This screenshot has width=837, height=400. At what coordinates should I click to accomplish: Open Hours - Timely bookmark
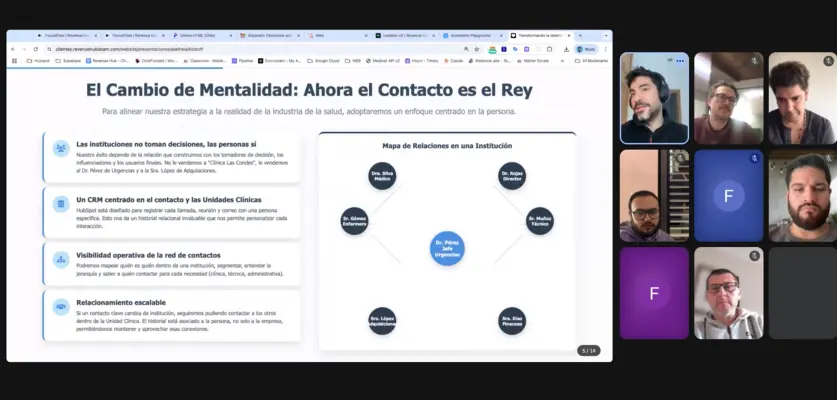(421, 61)
